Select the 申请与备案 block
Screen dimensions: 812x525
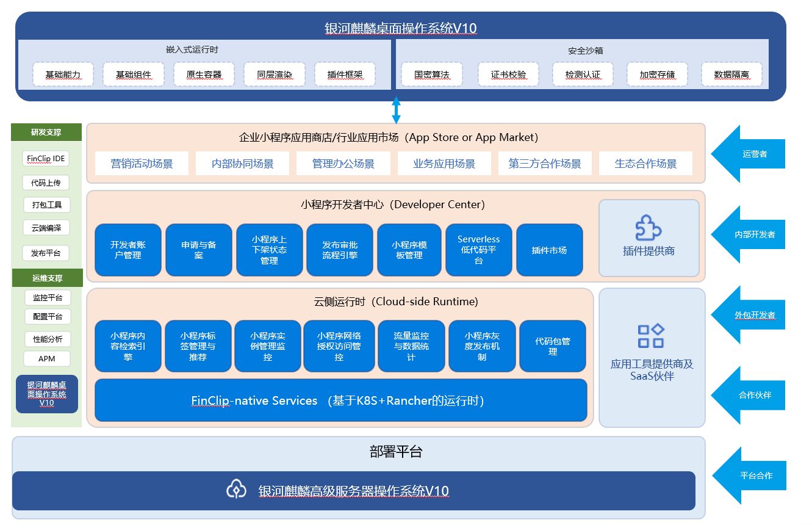click(x=199, y=250)
